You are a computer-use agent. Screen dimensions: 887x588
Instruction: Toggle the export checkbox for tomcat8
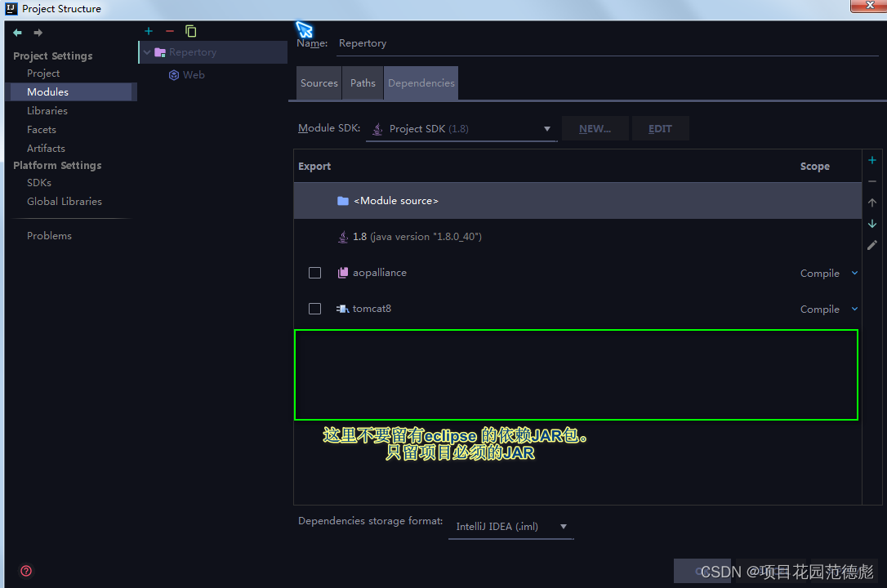(315, 309)
